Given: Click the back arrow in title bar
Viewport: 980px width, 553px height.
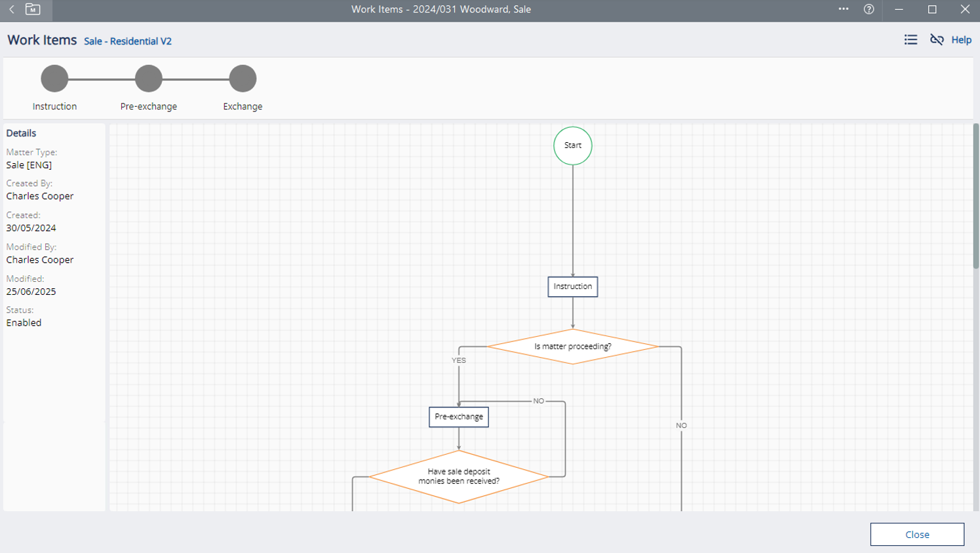Looking at the screenshot, I should [12, 9].
